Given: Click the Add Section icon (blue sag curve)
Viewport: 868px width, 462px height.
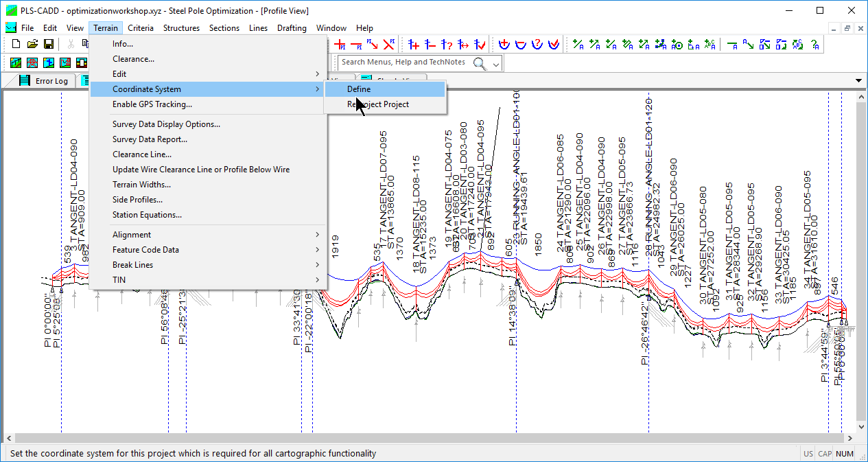Looking at the screenshot, I should pyautogui.click(x=505, y=45).
